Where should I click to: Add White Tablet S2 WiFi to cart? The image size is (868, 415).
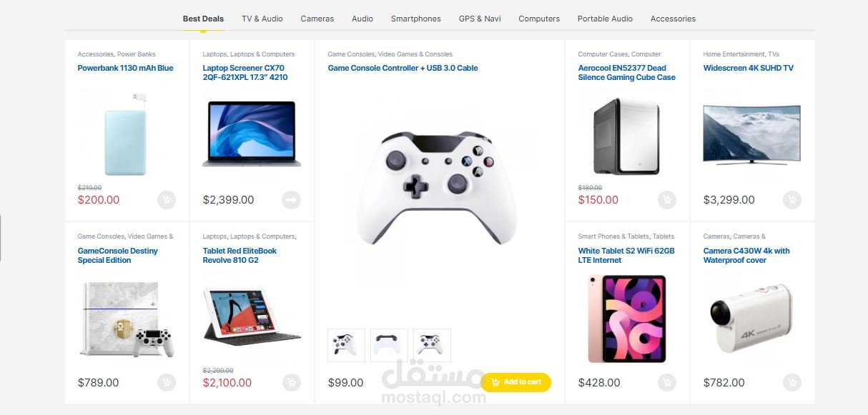(x=666, y=383)
